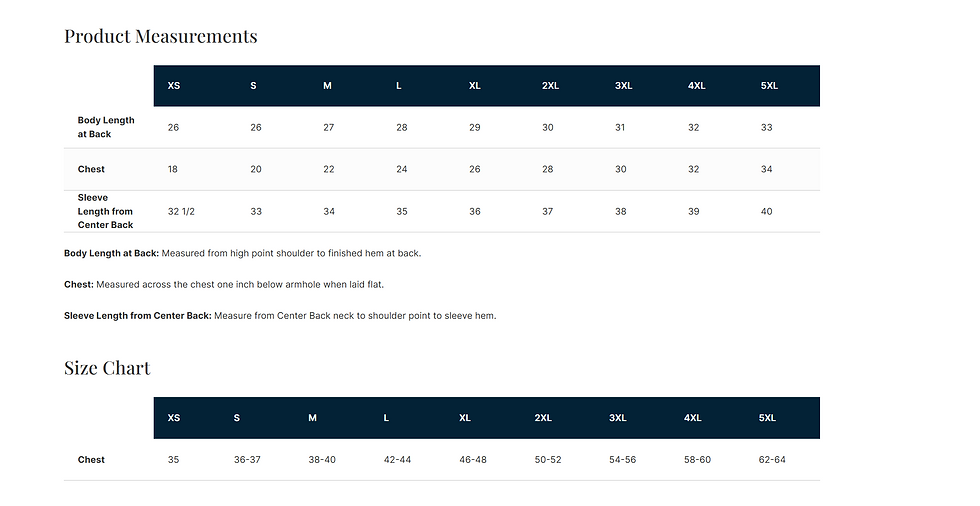Select the XL header in Product Measurements table
980x506 pixels.
475,86
